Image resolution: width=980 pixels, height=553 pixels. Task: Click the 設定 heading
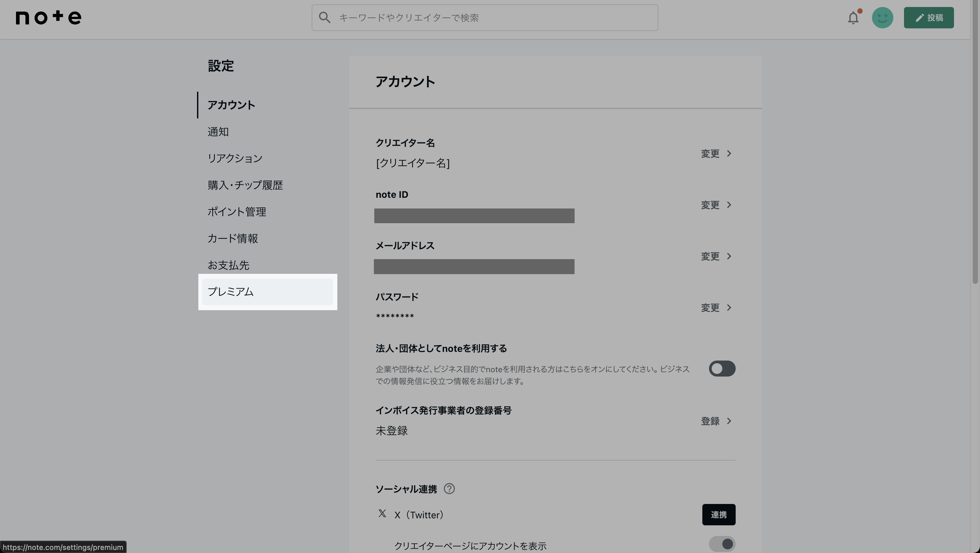click(x=221, y=66)
